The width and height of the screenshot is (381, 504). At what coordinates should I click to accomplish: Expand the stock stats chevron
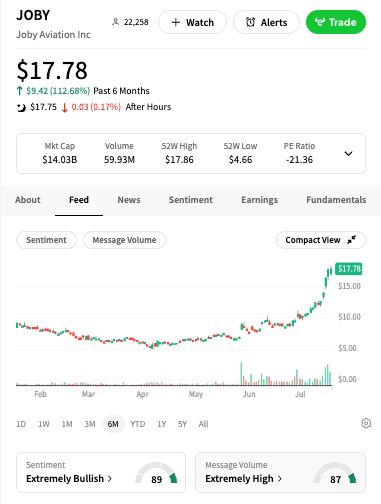348,154
